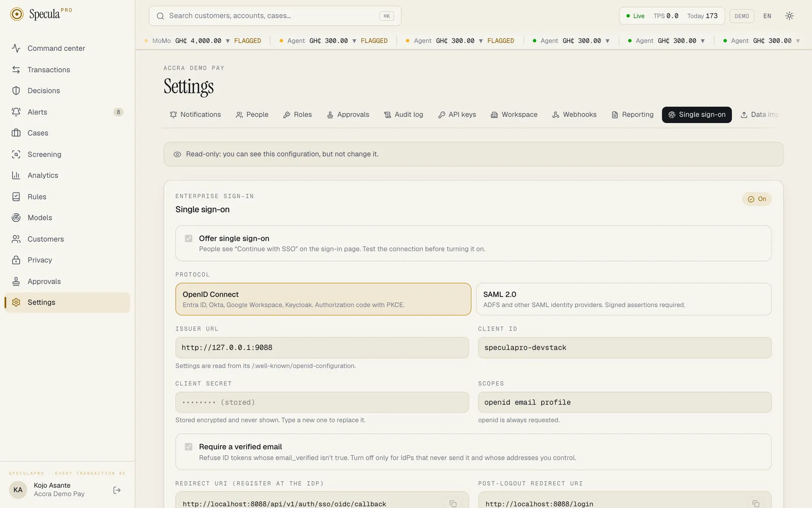Toggle light/dark theme sun icon
Screen dimensions: 812x508
789,16
